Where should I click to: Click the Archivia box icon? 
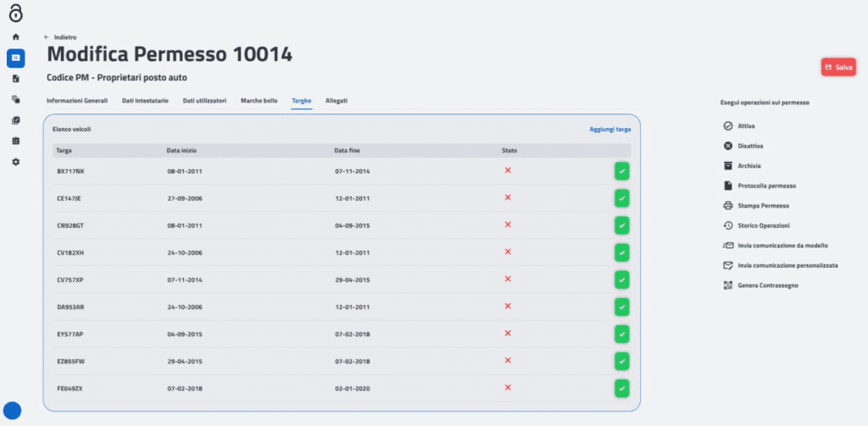[x=727, y=166]
